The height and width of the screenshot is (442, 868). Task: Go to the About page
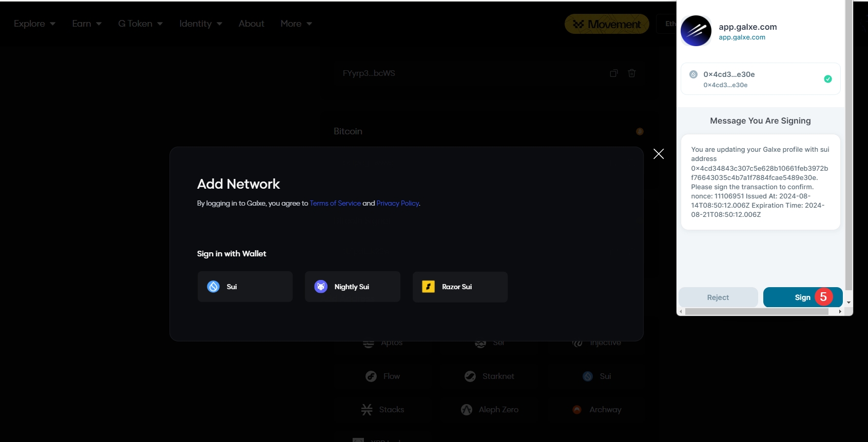click(x=251, y=24)
